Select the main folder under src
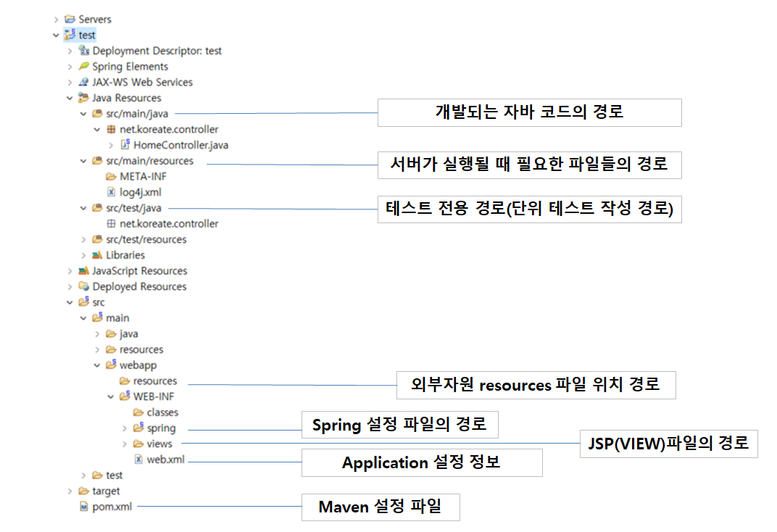This screenshot has width=777, height=532. (117, 318)
